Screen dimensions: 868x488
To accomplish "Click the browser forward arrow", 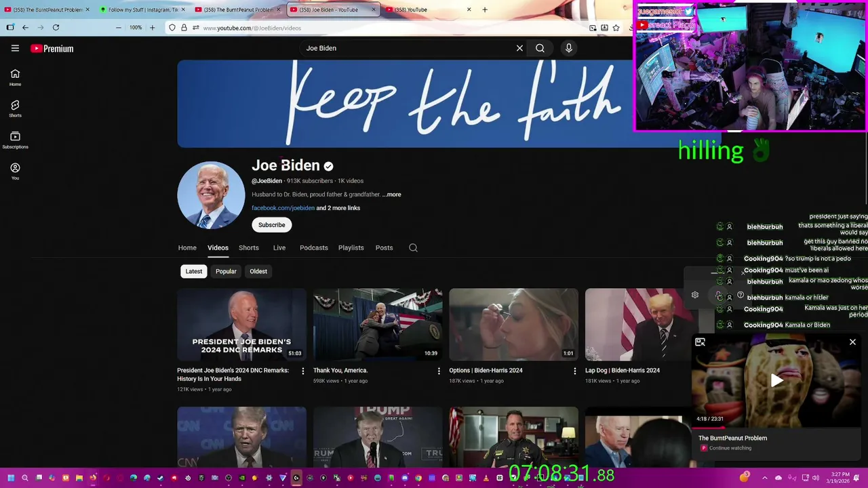I will coord(40,28).
